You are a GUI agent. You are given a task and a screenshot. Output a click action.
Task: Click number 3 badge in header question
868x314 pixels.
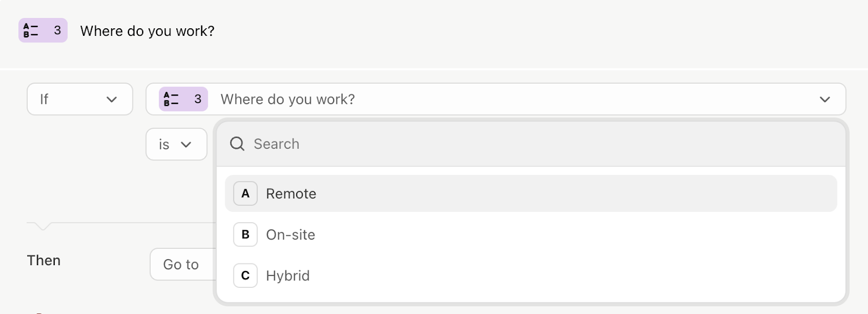pos(57,30)
